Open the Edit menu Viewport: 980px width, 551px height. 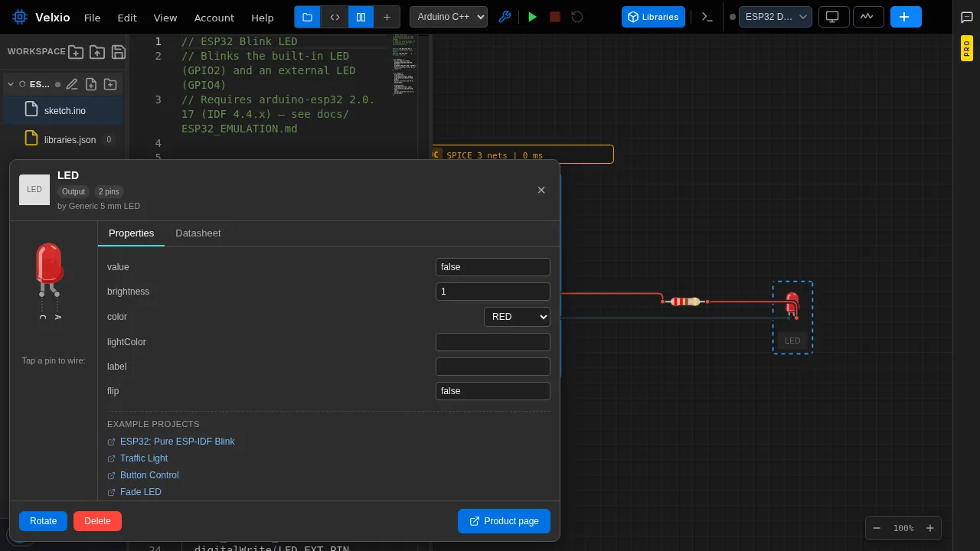(x=127, y=18)
